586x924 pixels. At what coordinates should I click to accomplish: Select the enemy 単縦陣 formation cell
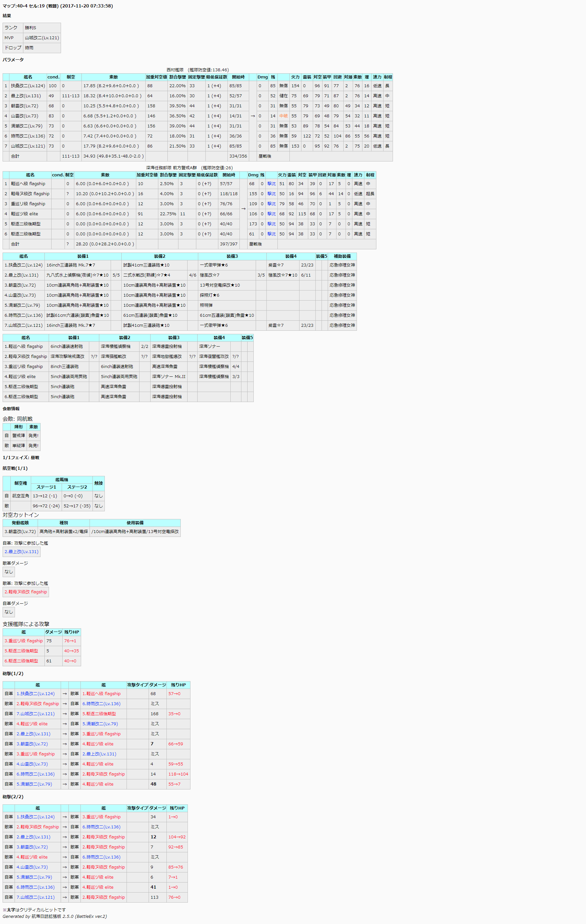click(18, 445)
